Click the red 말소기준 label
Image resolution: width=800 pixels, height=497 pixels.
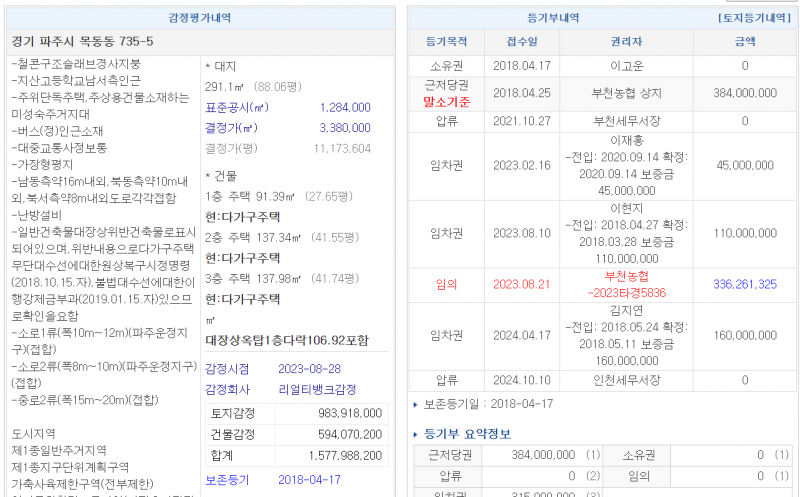[x=446, y=101]
